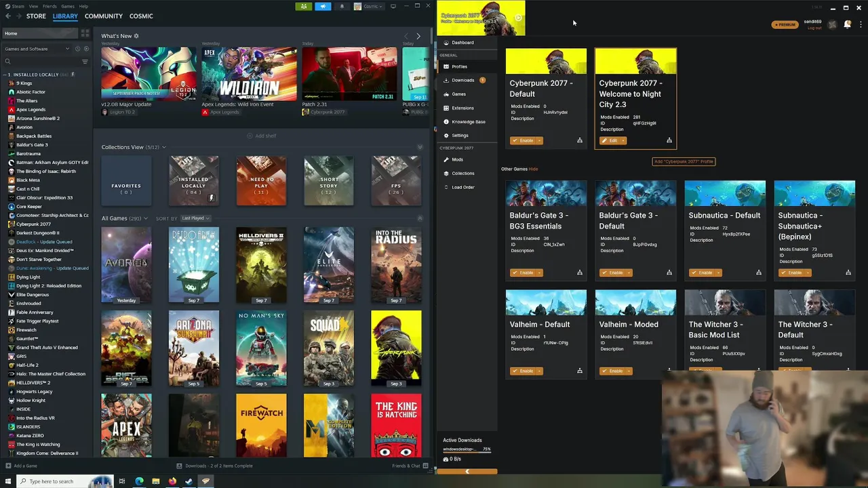This screenshot has width=868, height=488.
Task: Open Steam Downloads status bar
Action: click(x=214, y=466)
